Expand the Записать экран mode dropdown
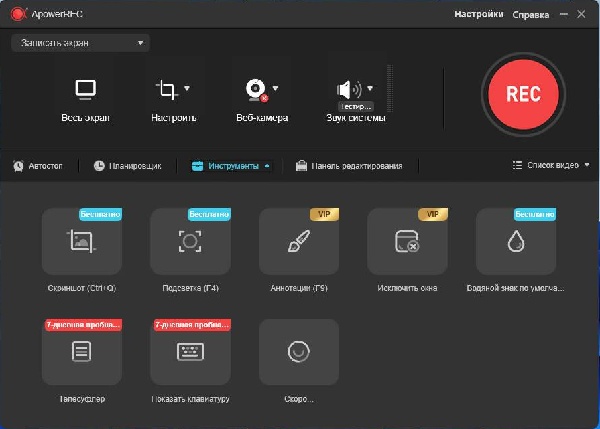 point(80,43)
